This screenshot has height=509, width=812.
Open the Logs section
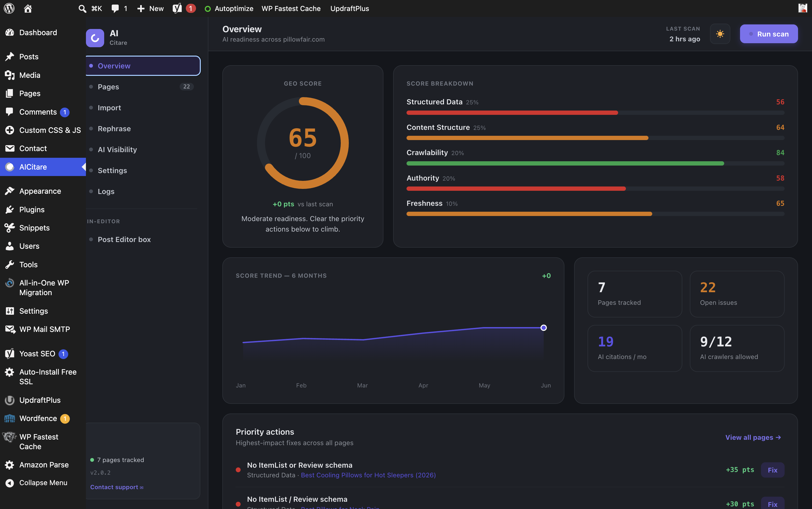coord(143,191)
